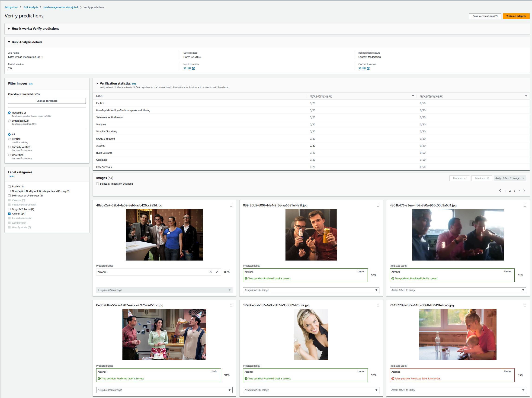This screenshot has height=398, width=532.
Task: Select the Unflagged (22) radio option
Action: pyautogui.click(x=9, y=121)
